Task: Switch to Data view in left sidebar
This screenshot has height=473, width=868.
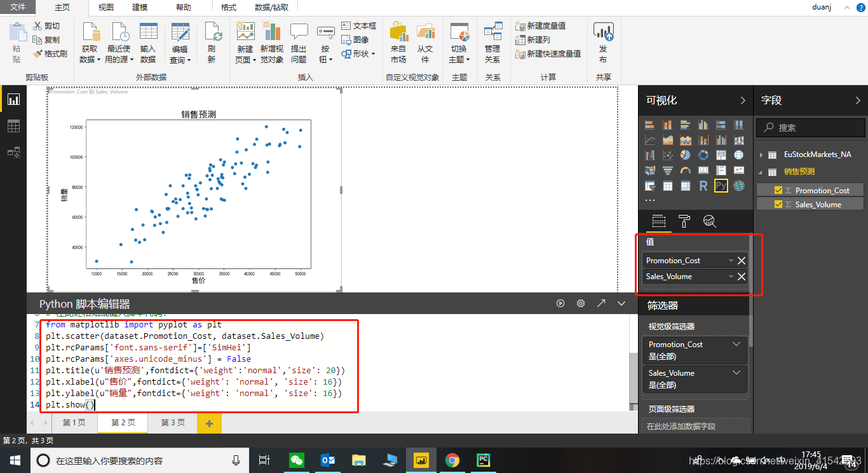Action: point(14,126)
